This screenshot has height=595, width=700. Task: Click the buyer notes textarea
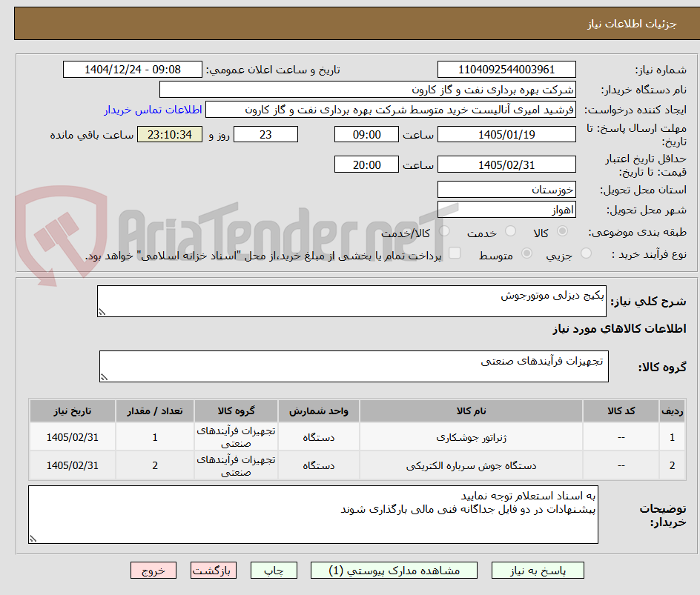[x=314, y=515]
